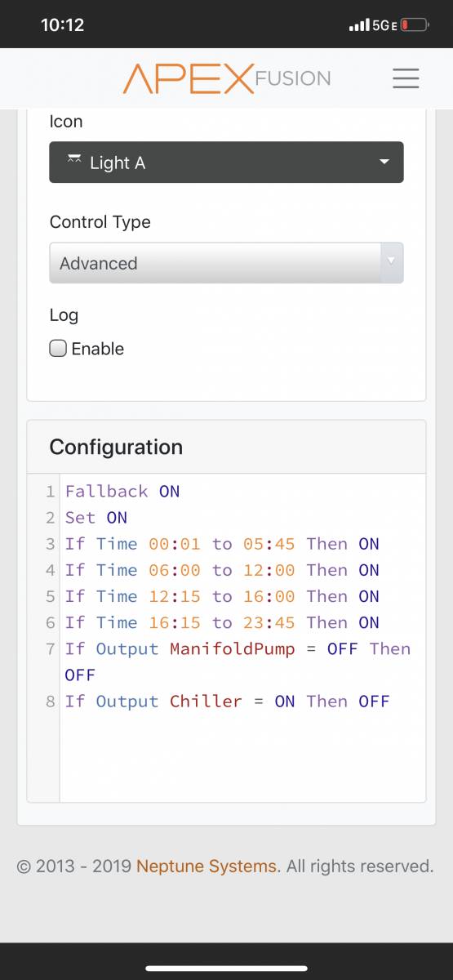Screen dimensions: 453x980
Task: Open the Icon dropdown showing Light A
Action: click(226, 163)
